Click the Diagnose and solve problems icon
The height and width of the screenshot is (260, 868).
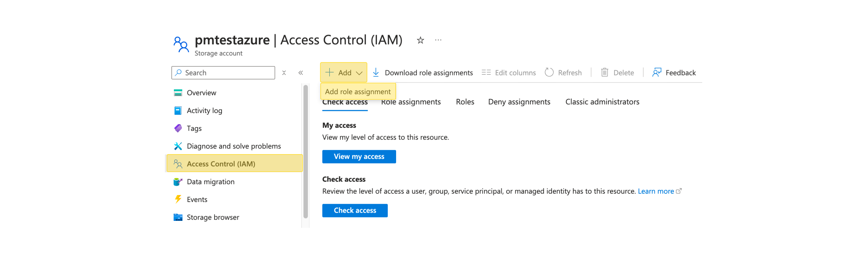(x=178, y=146)
